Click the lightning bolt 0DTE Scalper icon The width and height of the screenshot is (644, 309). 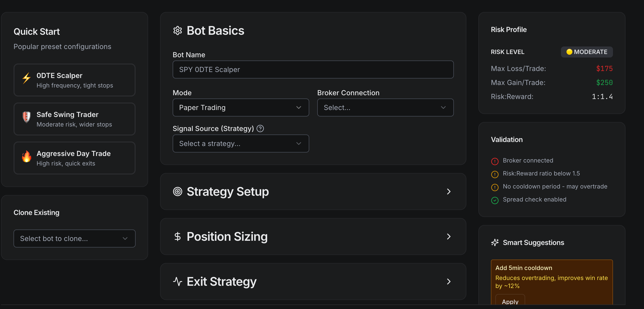tap(27, 79)
